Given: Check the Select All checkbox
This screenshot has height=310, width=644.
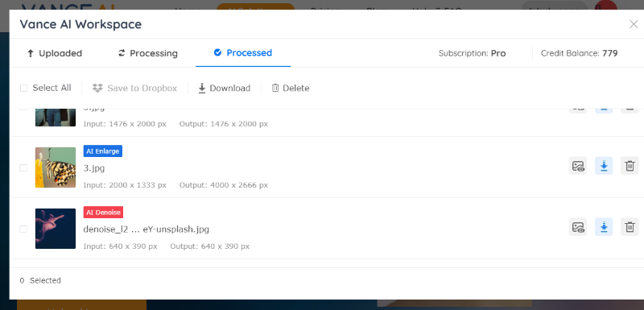Looking at the screenshot, I should pyautogui.click(x=24, y=89).
